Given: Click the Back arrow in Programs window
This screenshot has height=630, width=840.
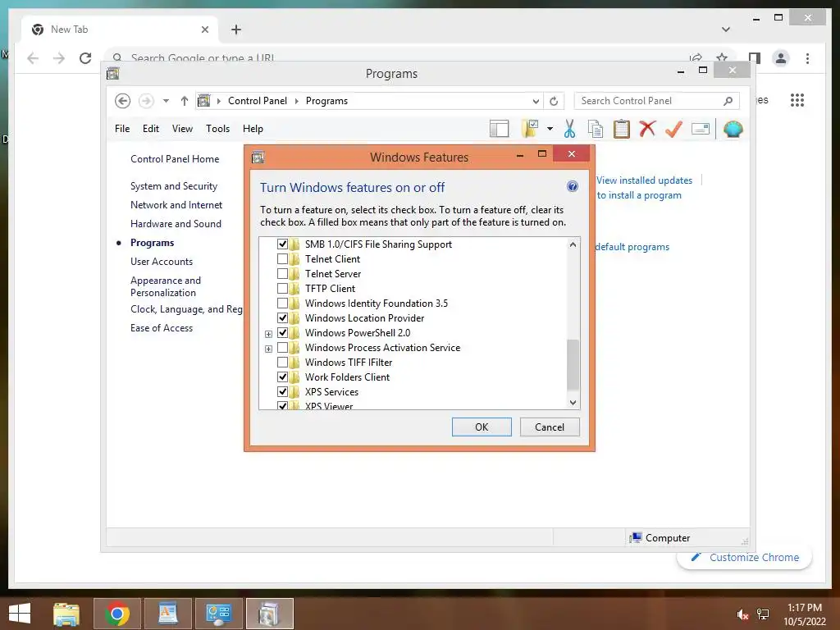Looking at the screenshot, I should (x=123, y=101).
